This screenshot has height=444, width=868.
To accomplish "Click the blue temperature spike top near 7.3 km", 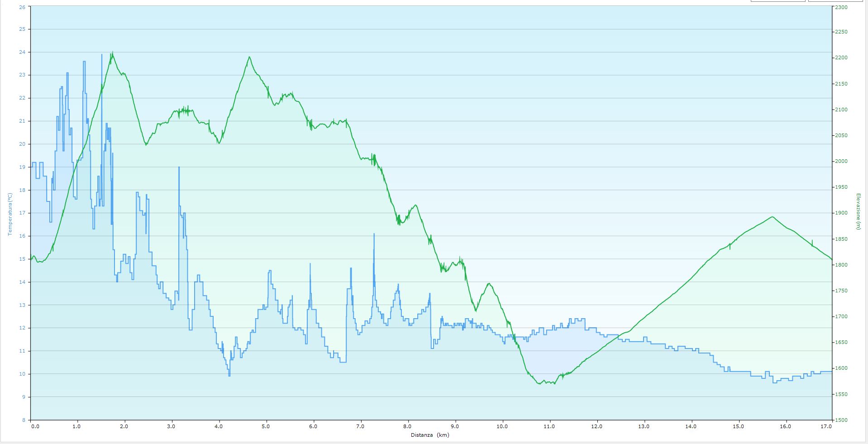I will click(374, 234).
